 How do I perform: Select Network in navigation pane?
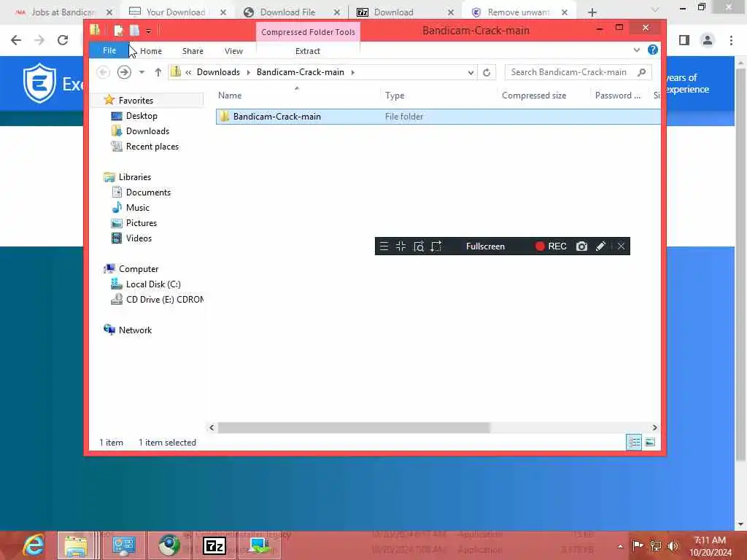click(x=135, y=330)
